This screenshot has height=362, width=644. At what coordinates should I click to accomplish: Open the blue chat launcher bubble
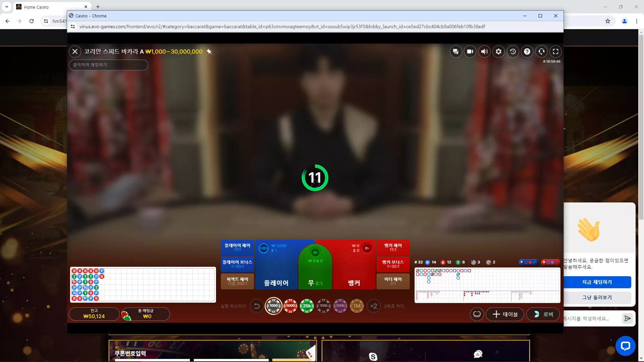tap(626, 346)
